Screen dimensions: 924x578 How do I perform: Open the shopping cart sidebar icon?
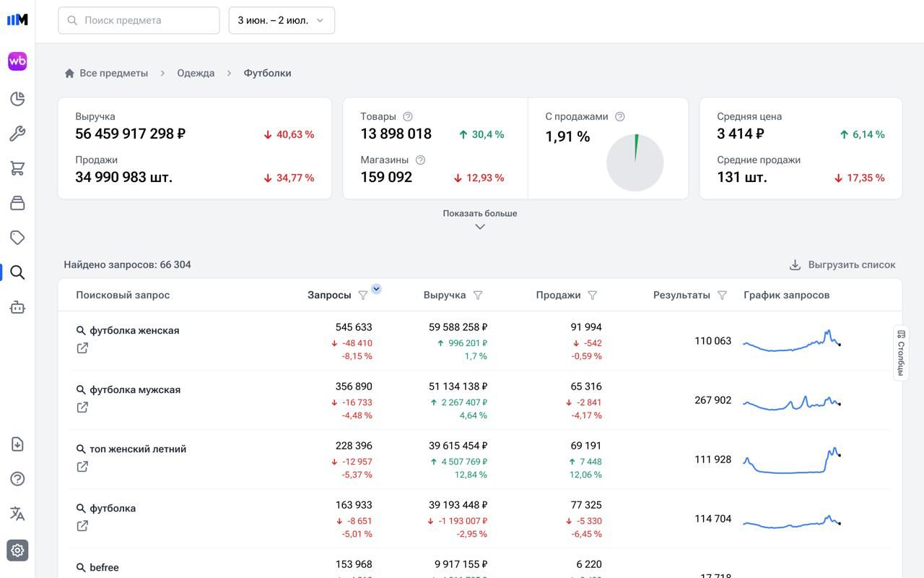(x=17, y=168)
